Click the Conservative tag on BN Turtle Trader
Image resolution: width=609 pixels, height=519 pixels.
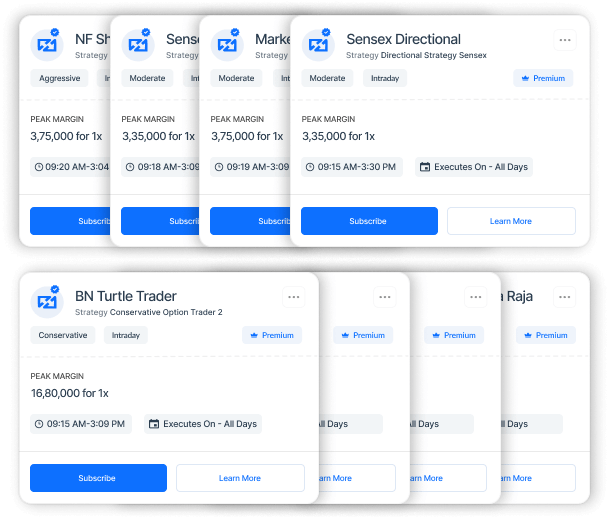(63, 335)
